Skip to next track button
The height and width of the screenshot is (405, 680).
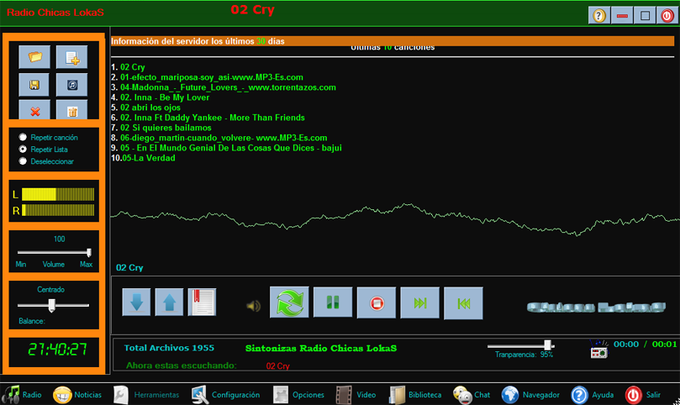(x=420, y=303)
